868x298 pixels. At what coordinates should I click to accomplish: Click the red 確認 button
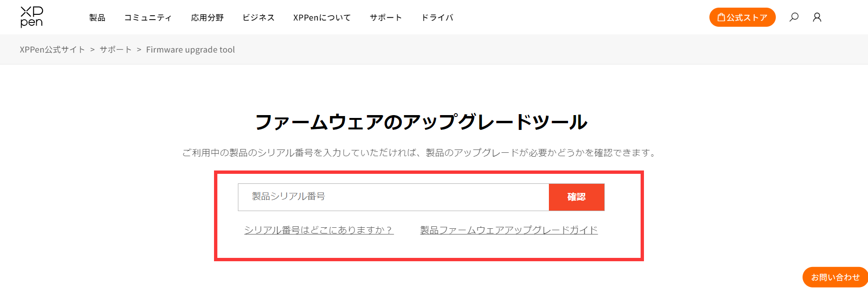(577, 197)
